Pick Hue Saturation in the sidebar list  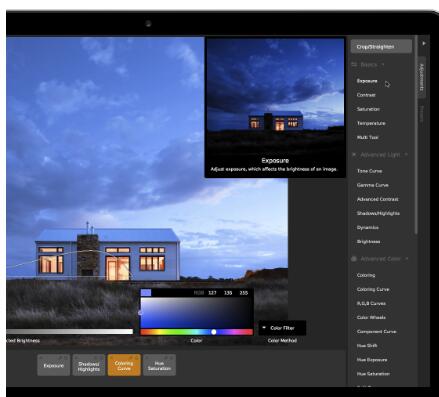click(373, 374)
